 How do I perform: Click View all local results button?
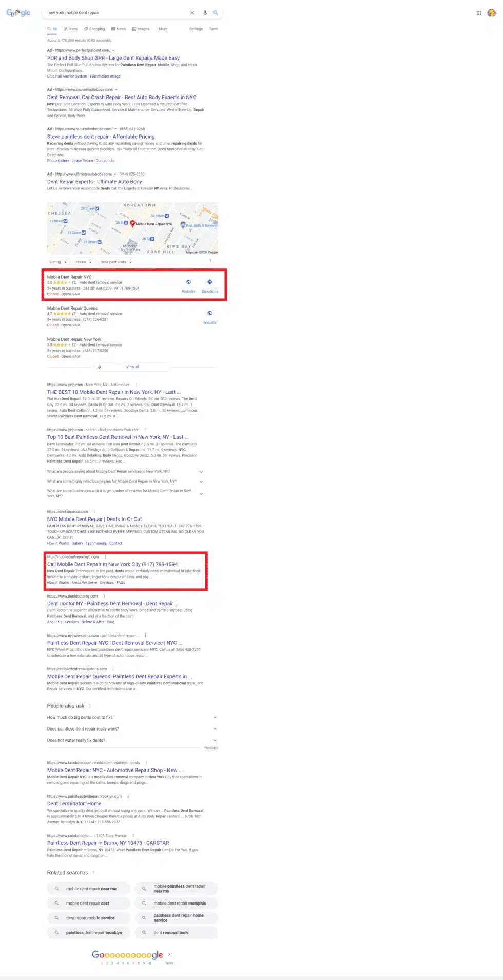pyautogui.click(x=132, y=367)
